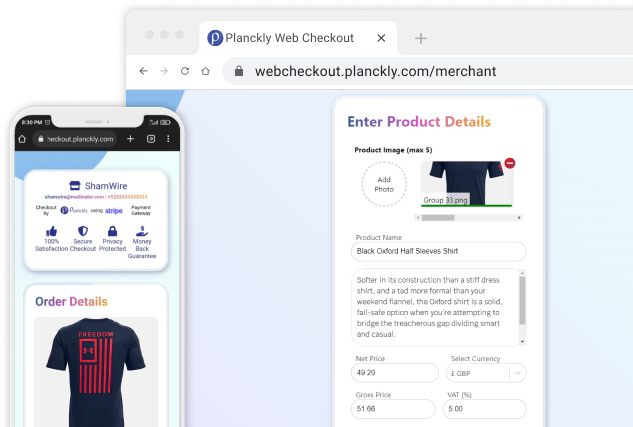
Task: Close the Planckly Web Checkout tab
Action: [381, 38]
